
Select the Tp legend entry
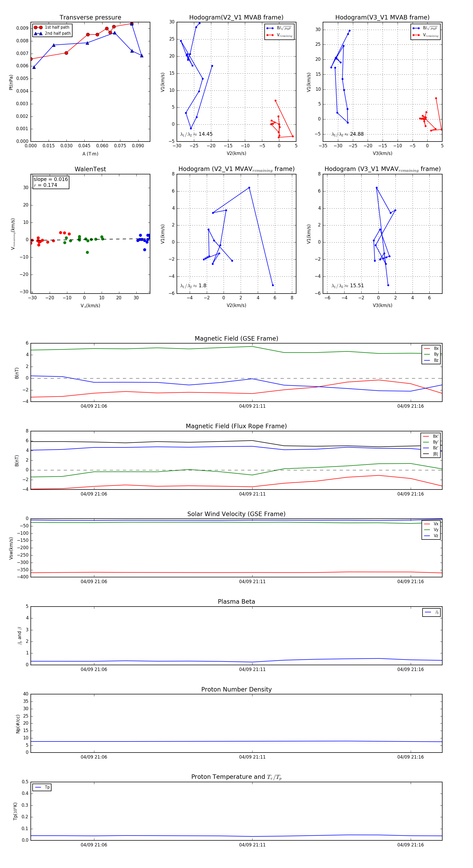pyautogui.click(x=42, y=788)
